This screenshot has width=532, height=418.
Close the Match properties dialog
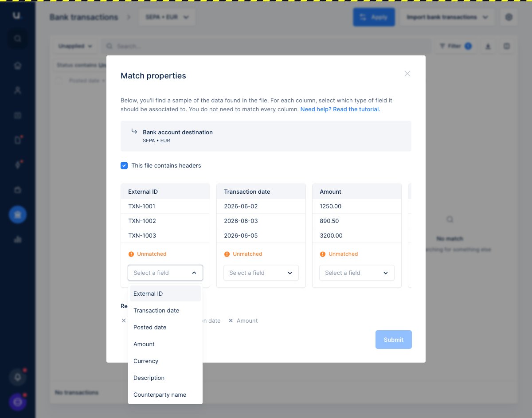click(407, 74)
